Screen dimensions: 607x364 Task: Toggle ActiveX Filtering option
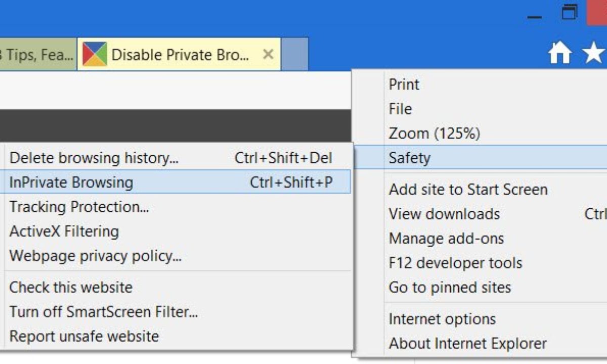[x=64, y=231]
